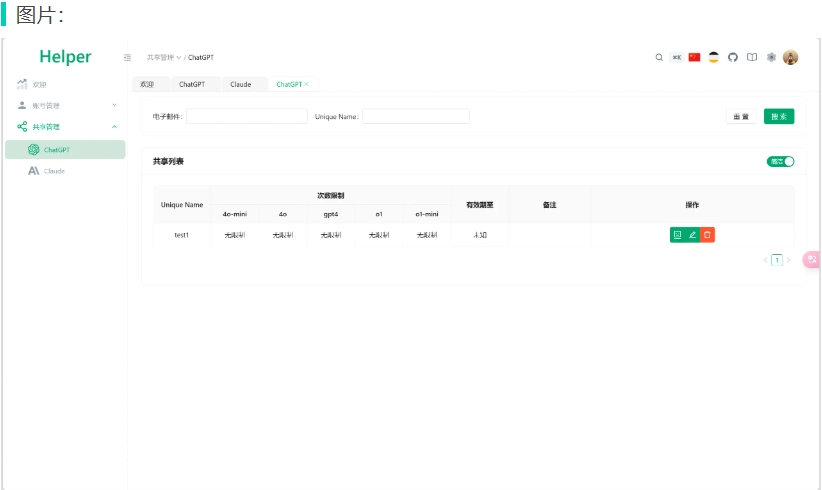The image size is (822, 490).
Task: Click the Unique Name column header
Action: (x=182, y=205)
